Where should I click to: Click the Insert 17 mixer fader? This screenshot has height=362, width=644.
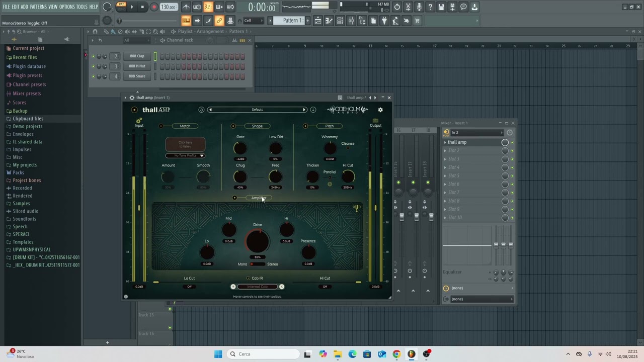coord(416,217)
